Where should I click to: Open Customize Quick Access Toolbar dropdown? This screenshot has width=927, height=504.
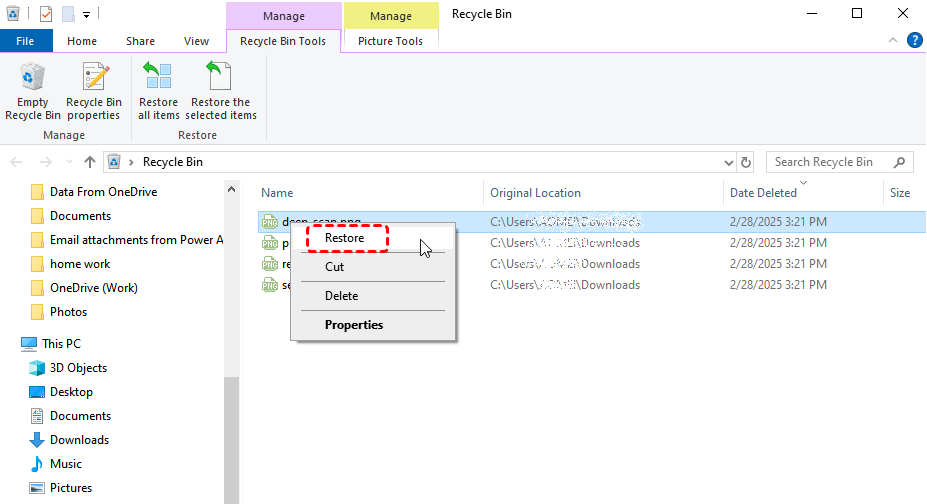tap(87, 14)
